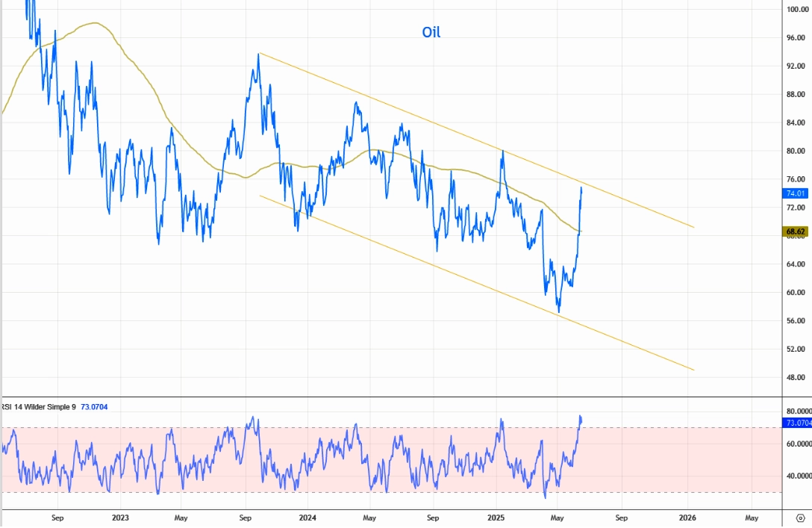
Task: Open chart settings hexagon gear icon
Action: [x=801, y=518]
